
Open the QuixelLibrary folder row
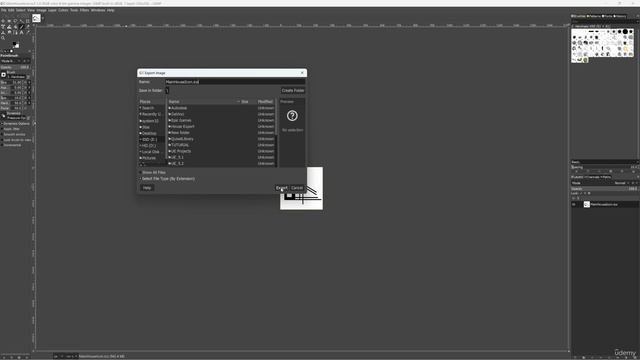click(222, 139)
